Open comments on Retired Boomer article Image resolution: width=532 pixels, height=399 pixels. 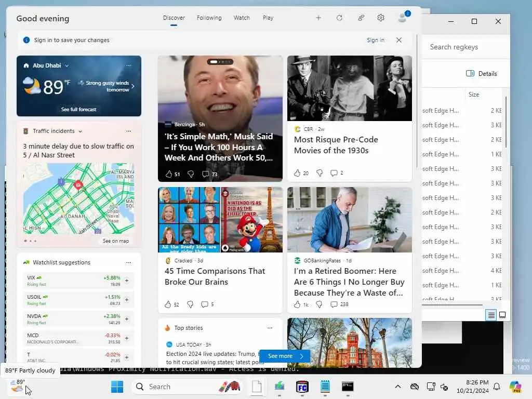pyautogui.click(x=339, y=304)
